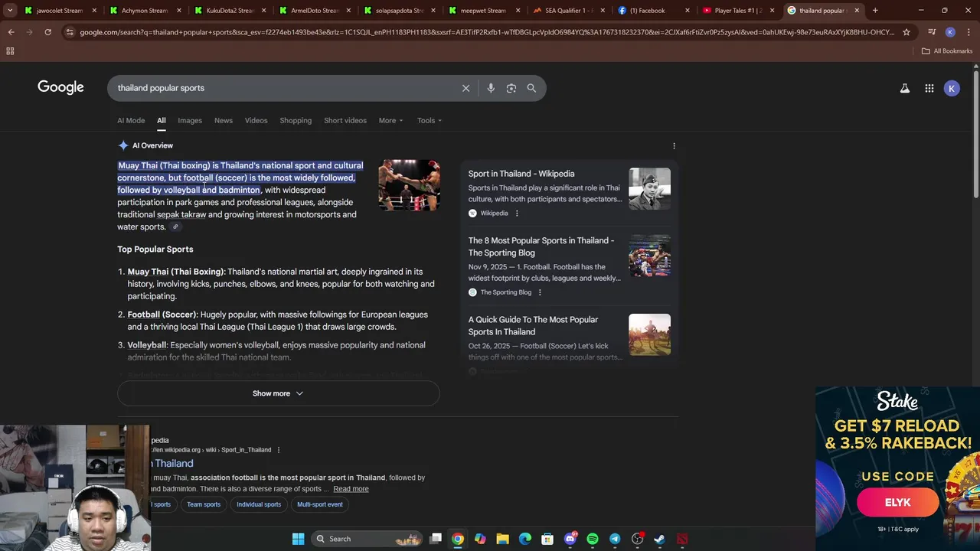Launch Microsoft Edge from taskbar

tap(525, 539)
